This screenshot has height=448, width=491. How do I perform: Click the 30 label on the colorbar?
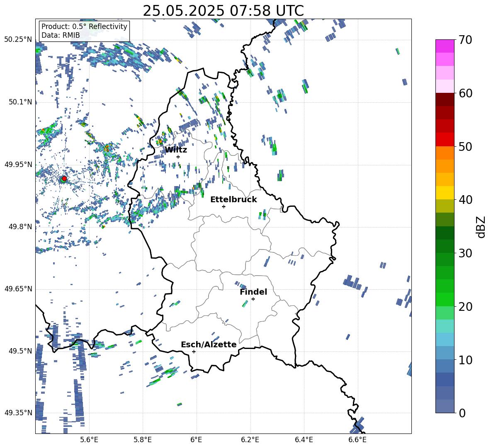[465, 253]
